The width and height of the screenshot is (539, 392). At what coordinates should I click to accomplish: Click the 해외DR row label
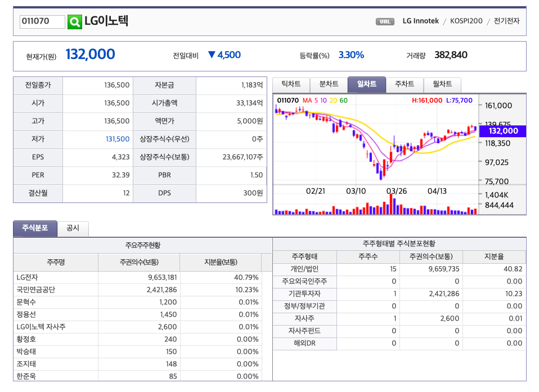(x=304, y=343)
